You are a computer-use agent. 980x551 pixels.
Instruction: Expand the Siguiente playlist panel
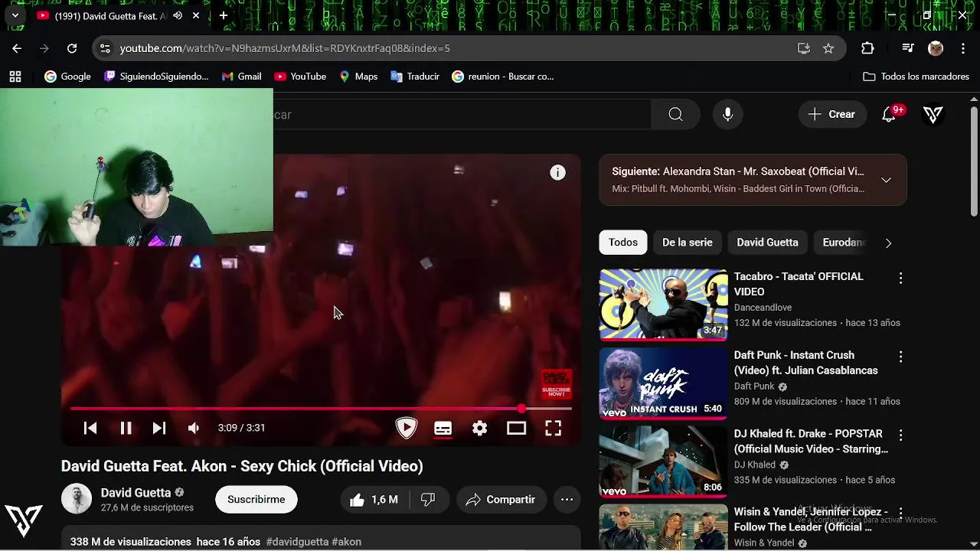(886, 180)
